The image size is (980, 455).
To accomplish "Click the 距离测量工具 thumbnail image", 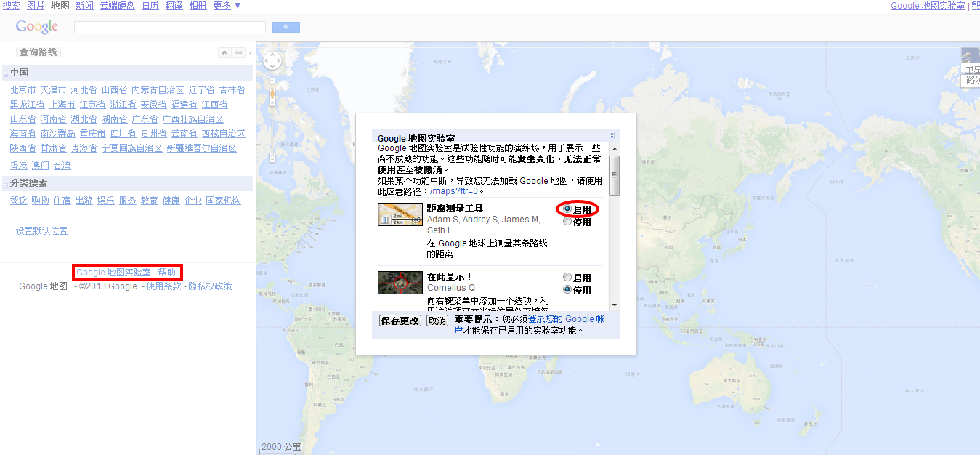I will tap(400, 214).
